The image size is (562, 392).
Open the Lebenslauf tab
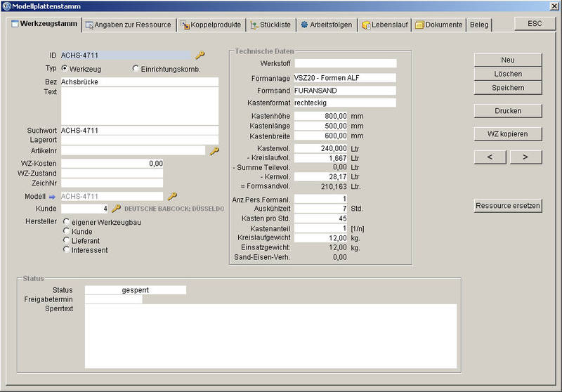click(x=385, y=25)
